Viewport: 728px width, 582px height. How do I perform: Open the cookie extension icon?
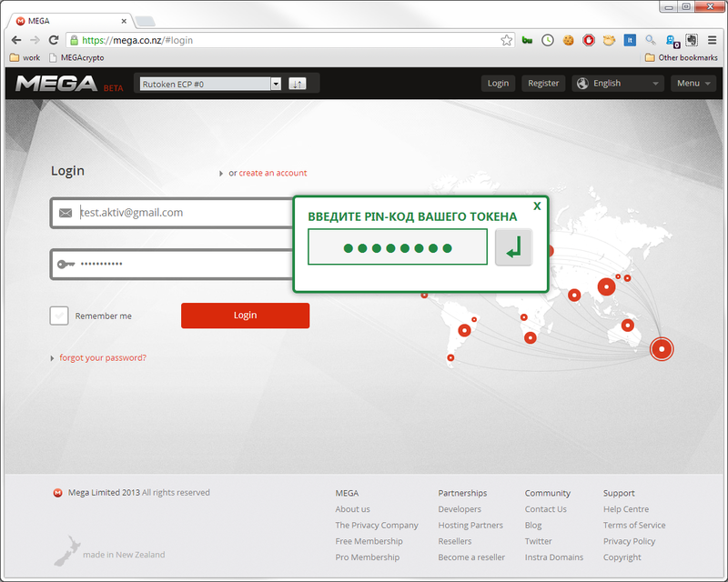[x=568, y=40]
